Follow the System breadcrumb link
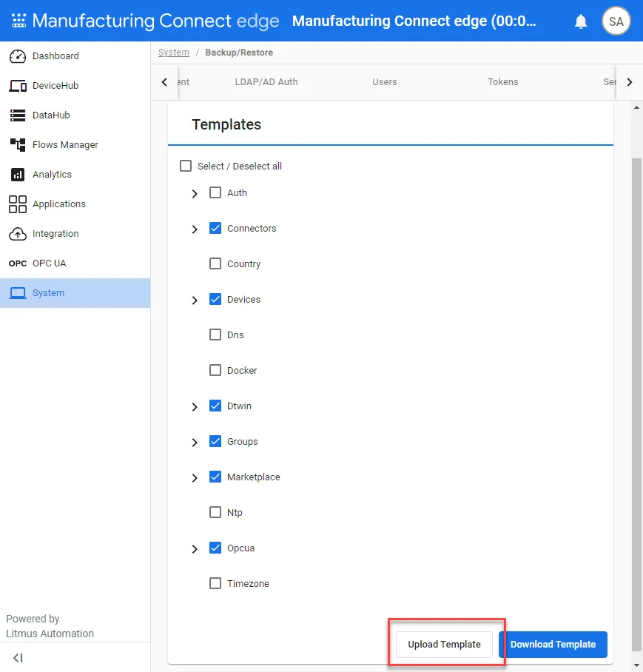 tap(173, 53)
